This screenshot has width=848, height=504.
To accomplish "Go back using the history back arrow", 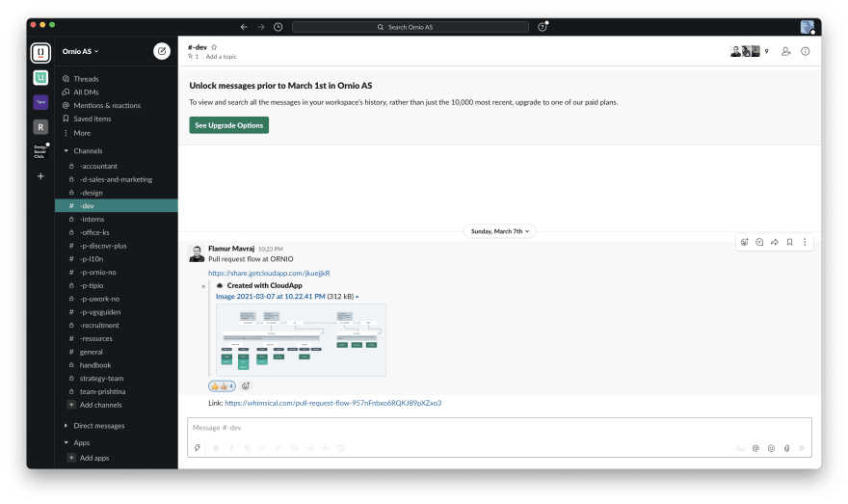I will [x=244, y=27].
